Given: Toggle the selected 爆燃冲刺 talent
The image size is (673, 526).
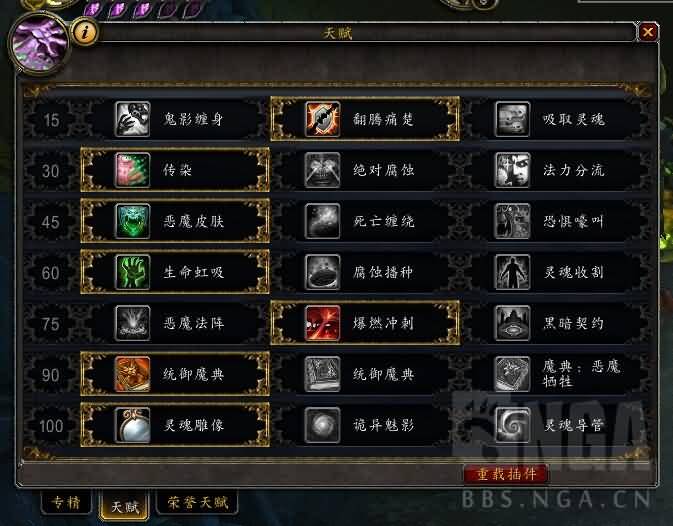Looking at the screenshot, I should point(365,323).
